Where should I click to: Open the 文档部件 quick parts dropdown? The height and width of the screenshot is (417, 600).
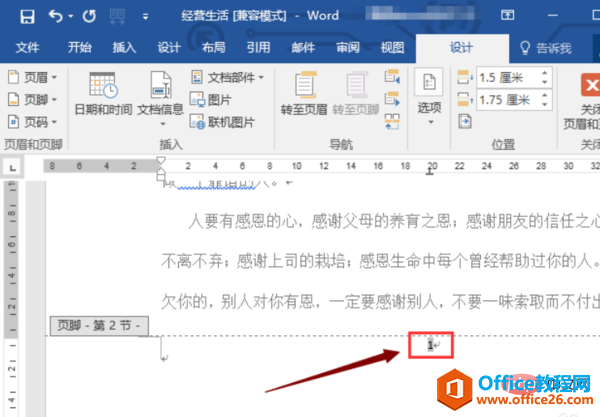coord(228,78)
